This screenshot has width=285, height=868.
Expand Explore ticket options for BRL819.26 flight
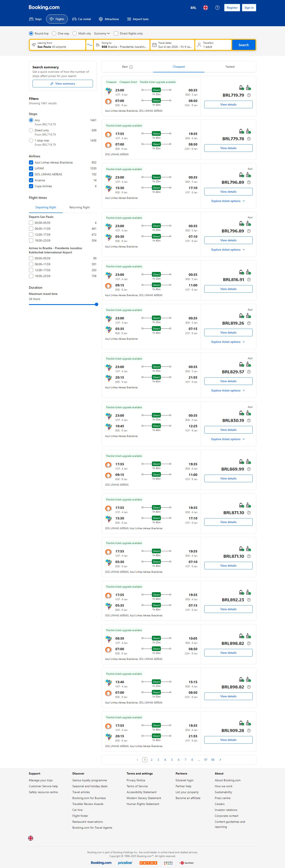pos(228,342)
